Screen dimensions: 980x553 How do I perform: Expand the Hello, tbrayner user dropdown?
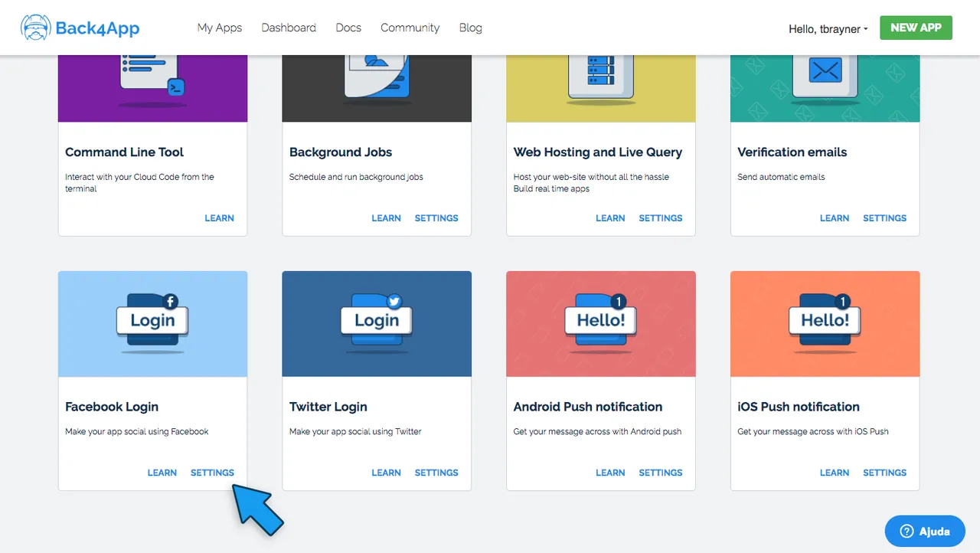[828, 29]
